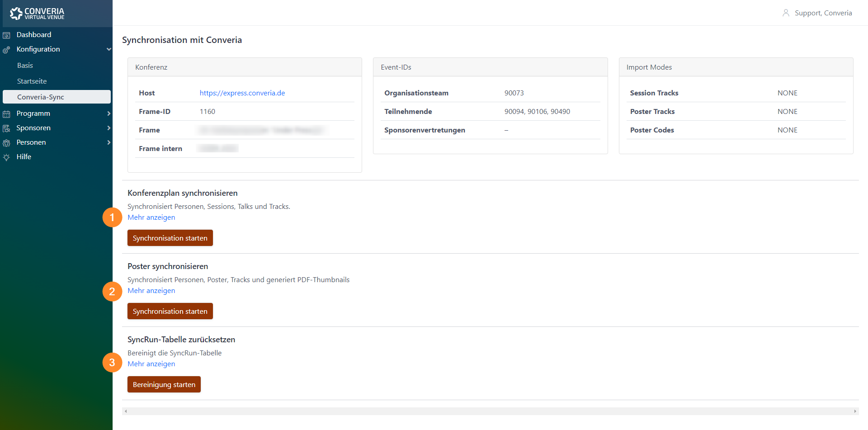The height and width of the screenshot is (430, 868).
Task: Collapse the Konfiguration section chevron
Action: [x=108, y=50]
